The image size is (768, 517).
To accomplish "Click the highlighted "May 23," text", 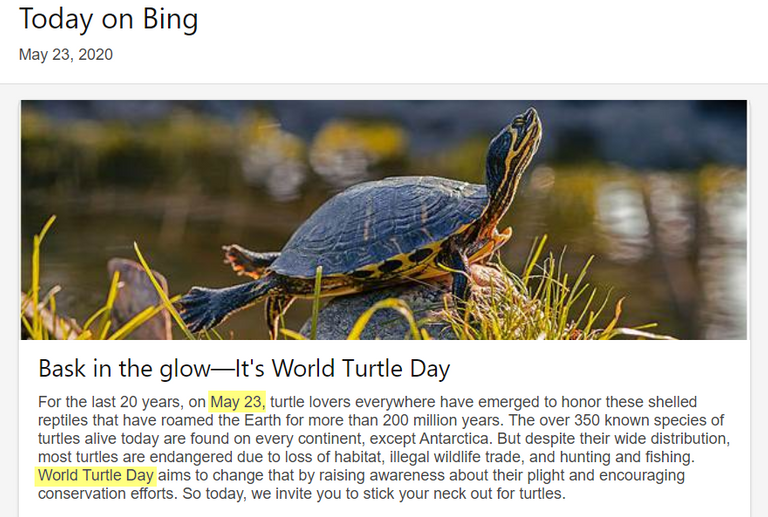I will (x=237, y=402).
